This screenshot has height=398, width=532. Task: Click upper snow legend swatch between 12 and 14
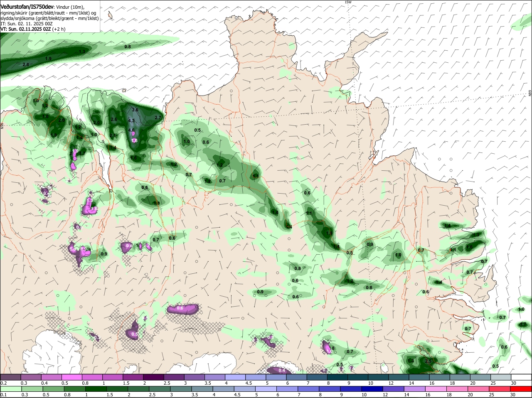click(399, 377)
